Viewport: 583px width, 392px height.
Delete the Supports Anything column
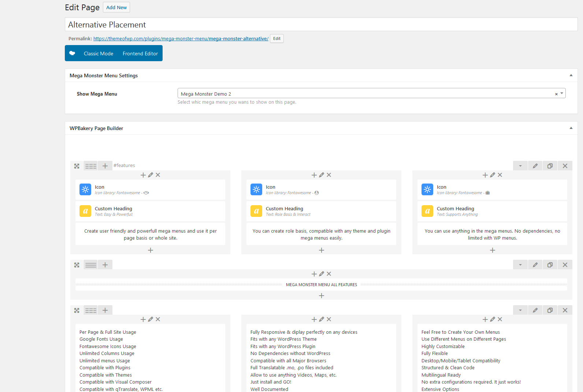pyautogui.click(x=500, y=175)
